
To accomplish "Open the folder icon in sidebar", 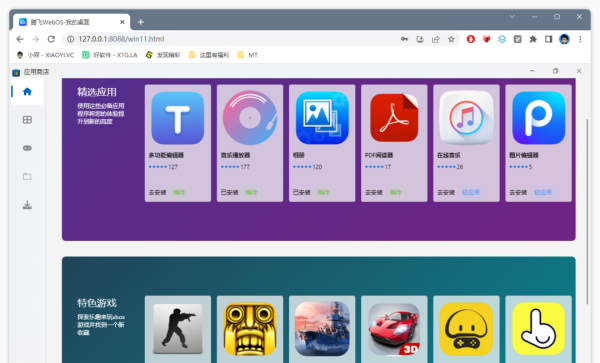I will 27,176.
